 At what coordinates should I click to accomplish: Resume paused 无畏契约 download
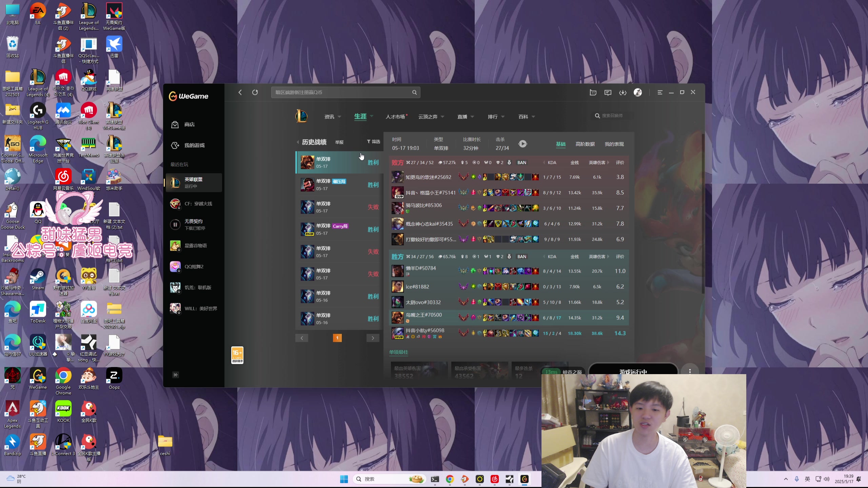click(175, 224)
